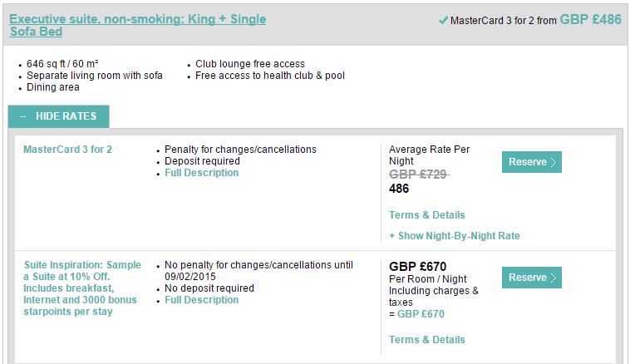Click the chevron arrow on the Suite Inspiration Reserve button
630x364 pixels.
[x=554, y=278]
